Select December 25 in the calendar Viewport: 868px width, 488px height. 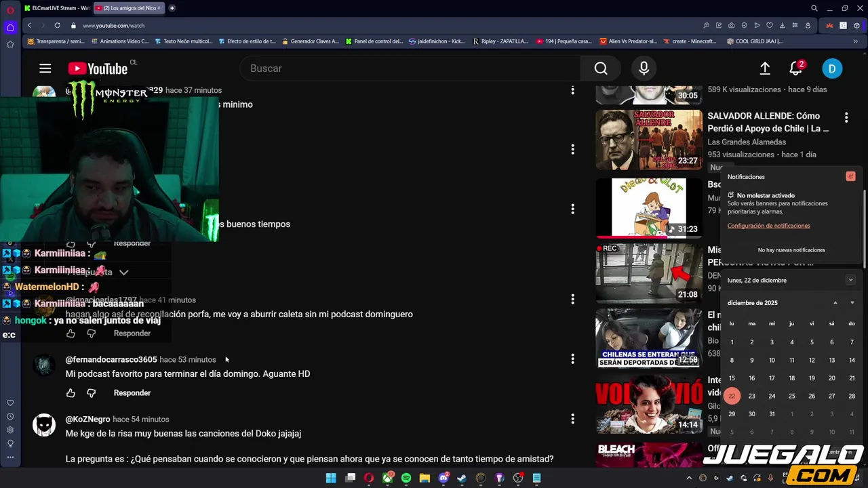pyautogui.click(x=791, y=396)
